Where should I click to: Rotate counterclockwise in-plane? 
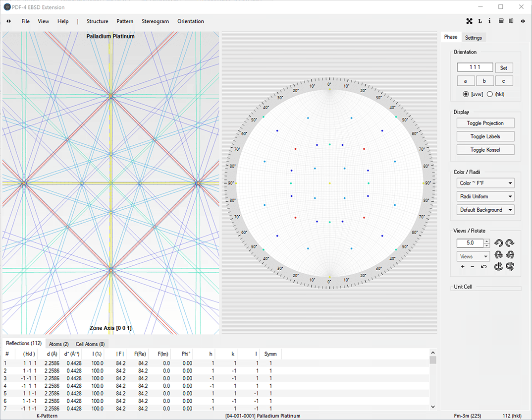[498, 243]
